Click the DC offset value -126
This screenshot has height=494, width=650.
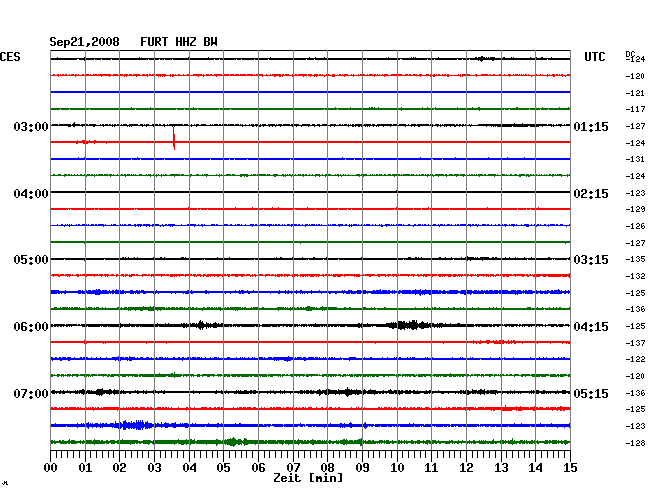[635, 226]
